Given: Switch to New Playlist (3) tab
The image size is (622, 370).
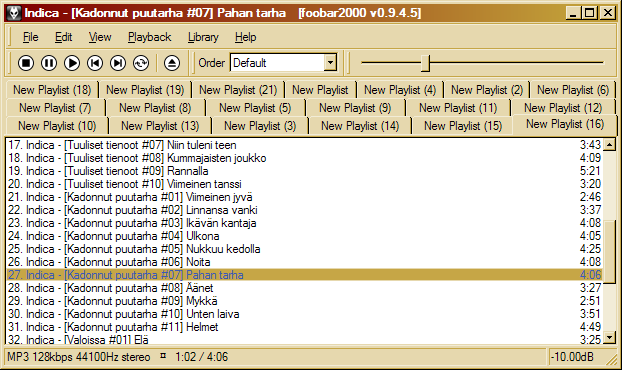Looking at the screenshot, I should tap(260, 126).
